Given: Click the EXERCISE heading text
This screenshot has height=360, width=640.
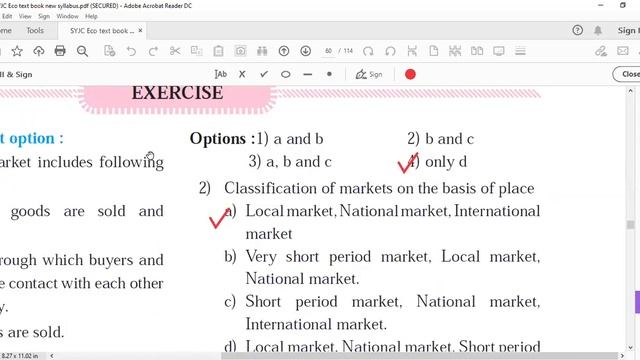Looking at the screenshot, I should pos(177,93).
